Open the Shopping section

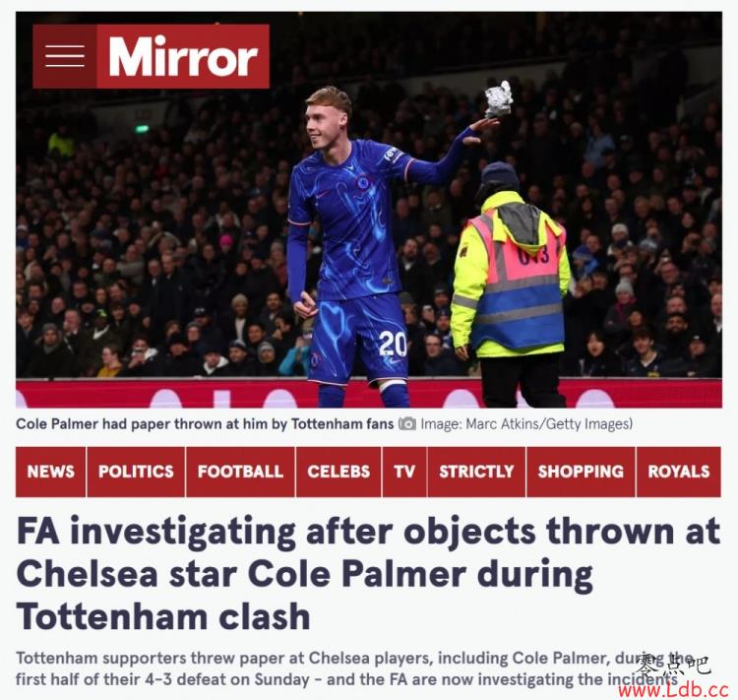[x=581, y=472]
